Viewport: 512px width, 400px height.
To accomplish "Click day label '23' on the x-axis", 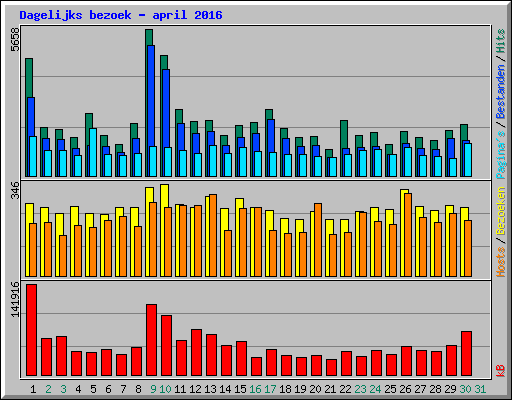I will tap(360, 389).
